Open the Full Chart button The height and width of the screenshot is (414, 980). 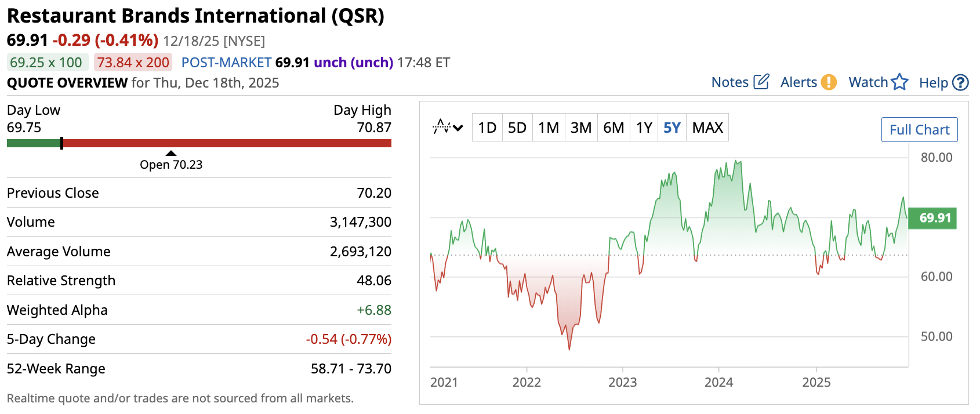pyautogui.click(x=919, y=130)
